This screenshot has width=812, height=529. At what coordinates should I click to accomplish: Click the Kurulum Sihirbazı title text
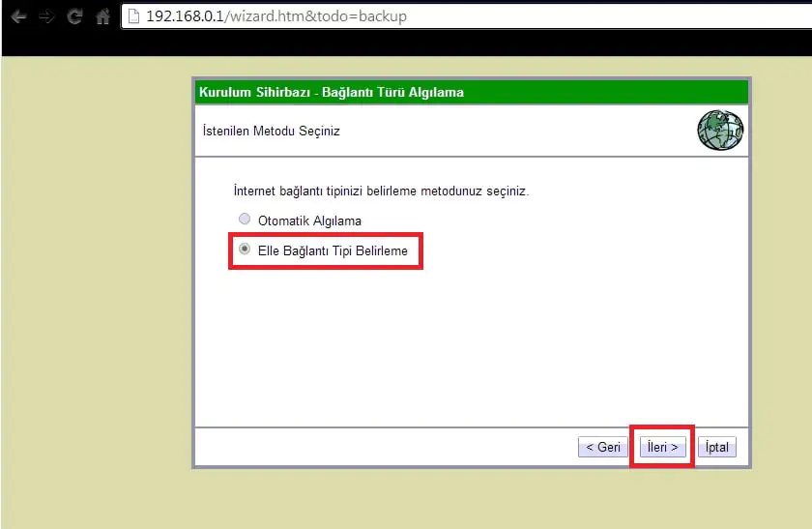coord(332,92)
